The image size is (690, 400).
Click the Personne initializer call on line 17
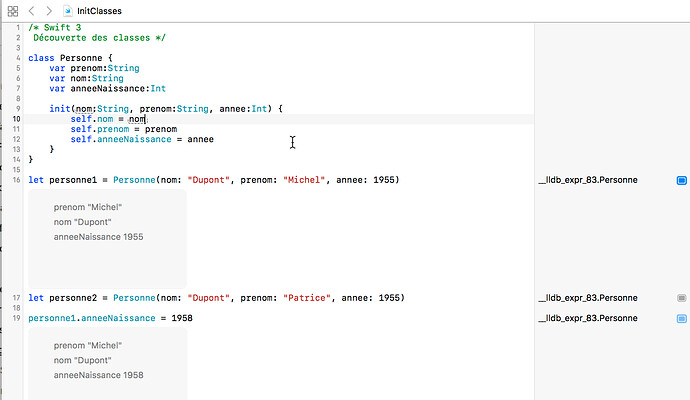click(134, 298)
